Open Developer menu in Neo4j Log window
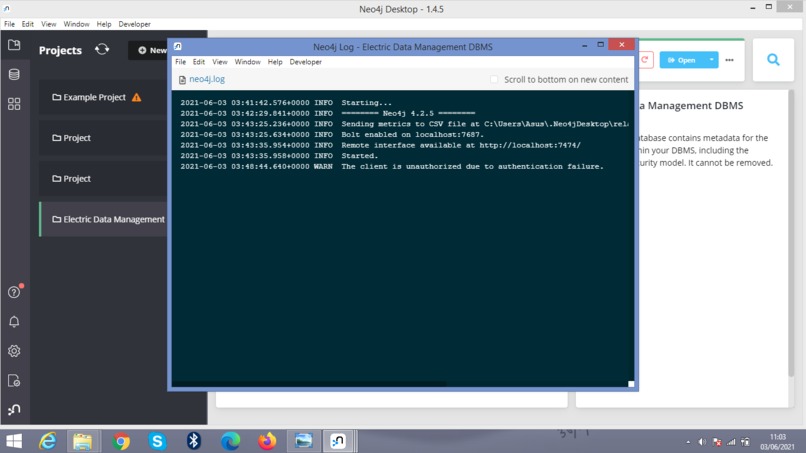The width and height of the screenshot is (806, 453). 305,62
